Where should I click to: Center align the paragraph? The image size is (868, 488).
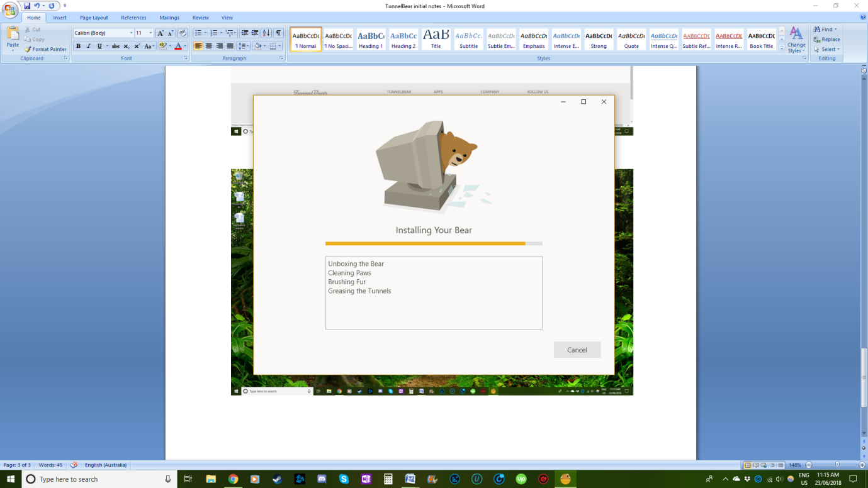pos(209,46)
